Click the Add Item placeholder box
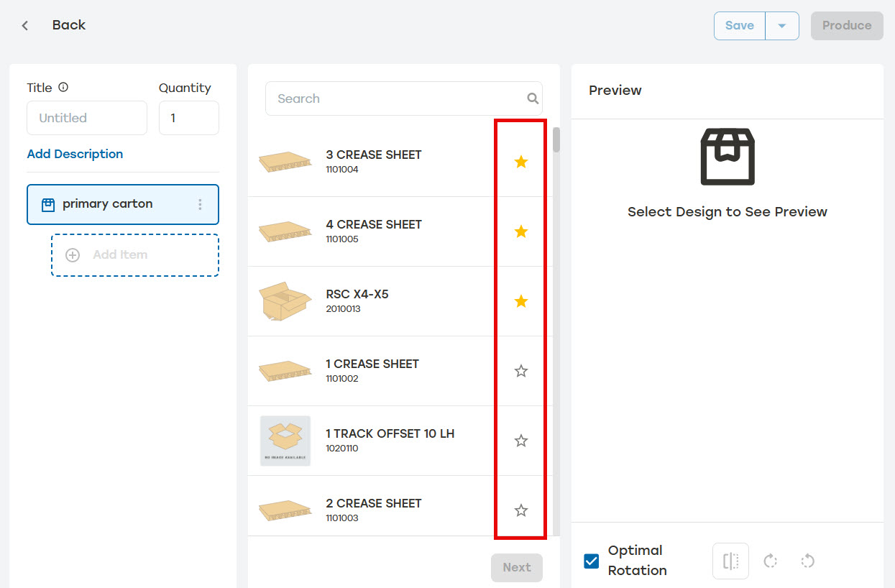Viewport: 895px width, 588px height. (135, 255)
